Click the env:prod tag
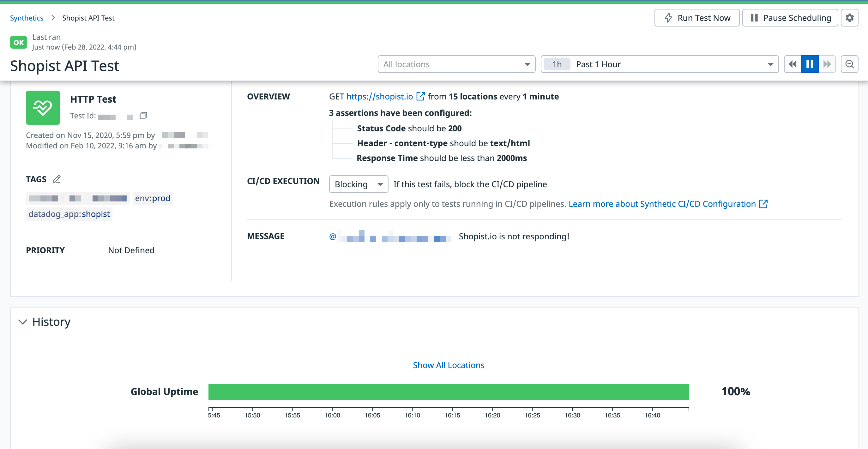This screenshot has width=868, height=449. tap(152, 198)
